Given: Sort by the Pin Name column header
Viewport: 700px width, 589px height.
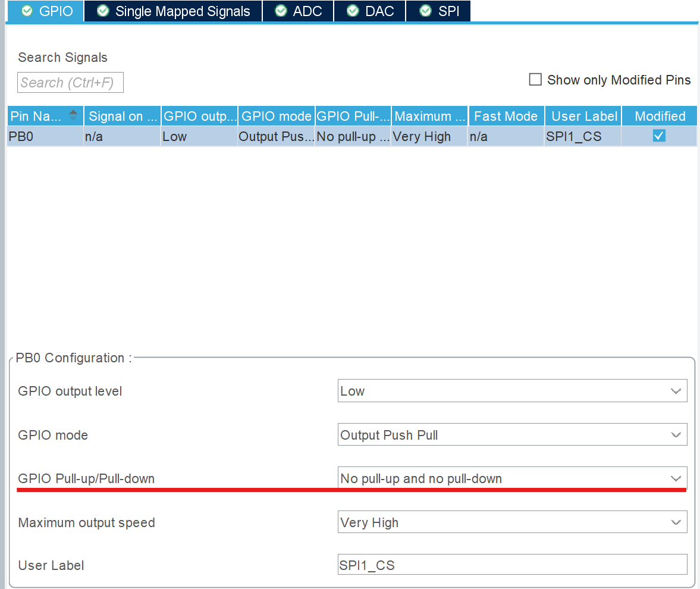Looking at the screenshot, I should pyautogui.click(x=45, y=116).
